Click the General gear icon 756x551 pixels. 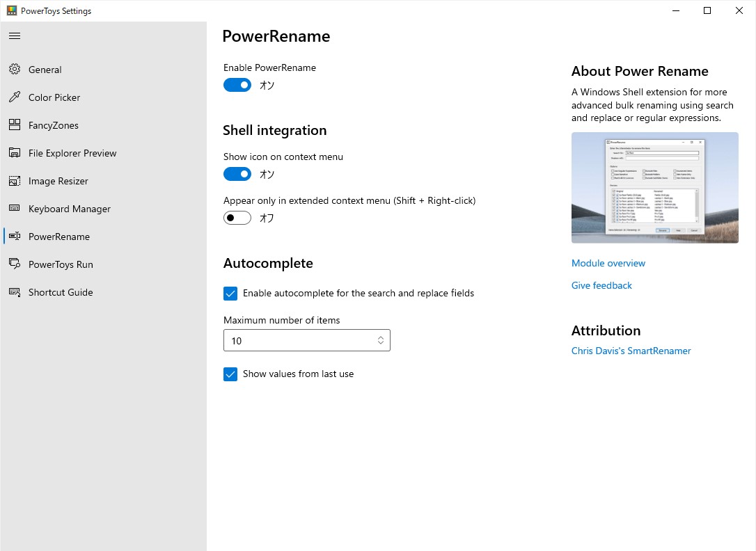tap(15, 70)
